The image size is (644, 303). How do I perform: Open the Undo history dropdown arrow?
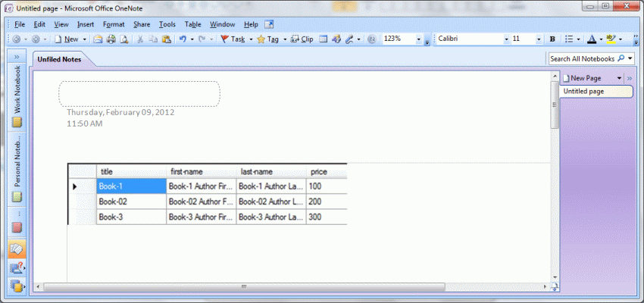pyautogui.click(x=192, y=39)
